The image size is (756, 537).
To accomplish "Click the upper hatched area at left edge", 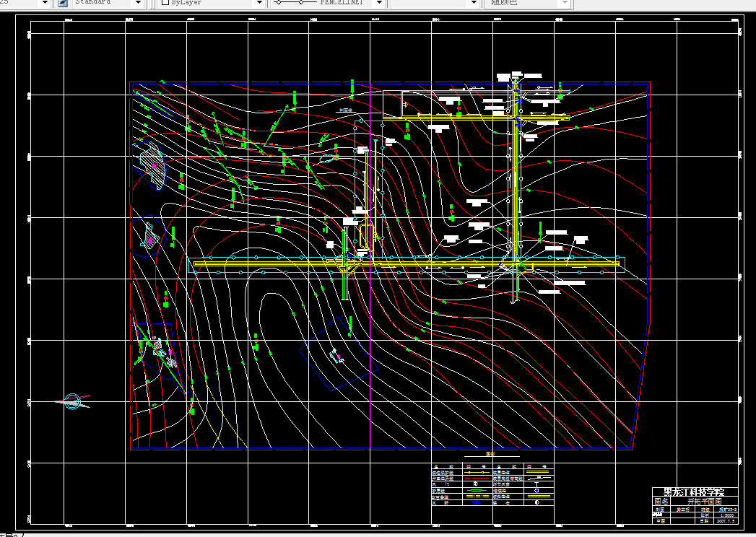I will tap(153, 165).
